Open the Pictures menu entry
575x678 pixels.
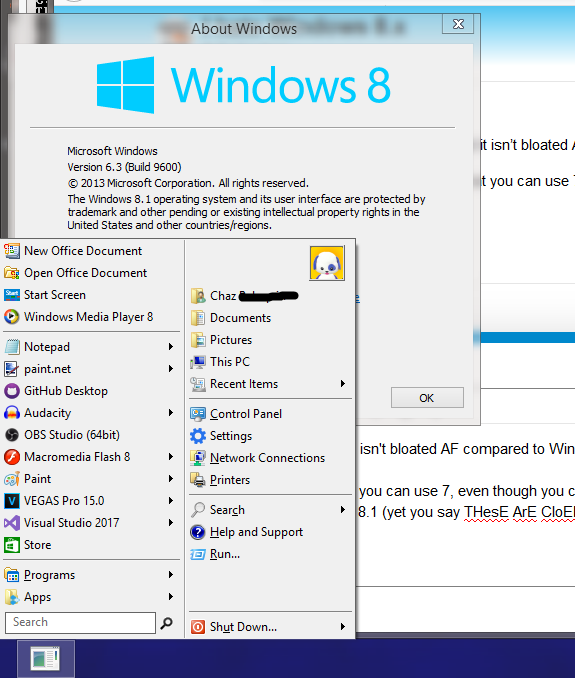point(270,340)
